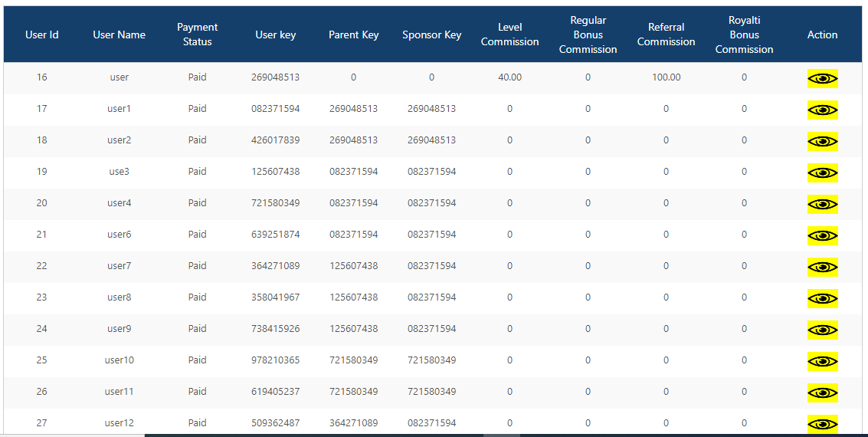View user4 details with the eye icon
The height and width of the screenshot is (437, 868).
coord(822,205)
